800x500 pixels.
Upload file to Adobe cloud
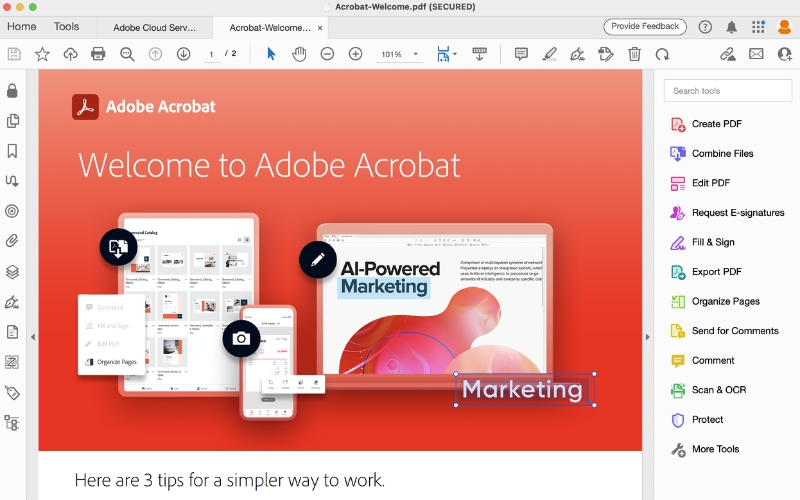[x=70, y=54]
